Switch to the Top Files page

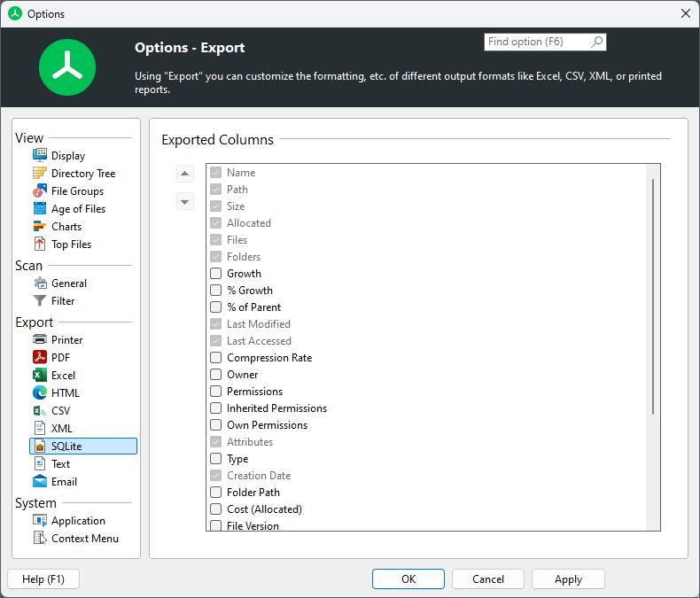[x=71, y=245]
